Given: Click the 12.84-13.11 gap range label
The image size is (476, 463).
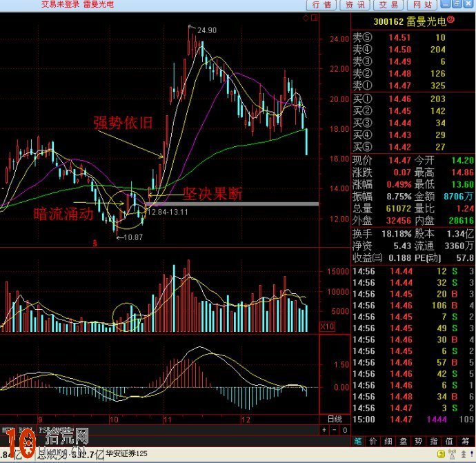Looking at the screenshot, I should coord(168,212).
